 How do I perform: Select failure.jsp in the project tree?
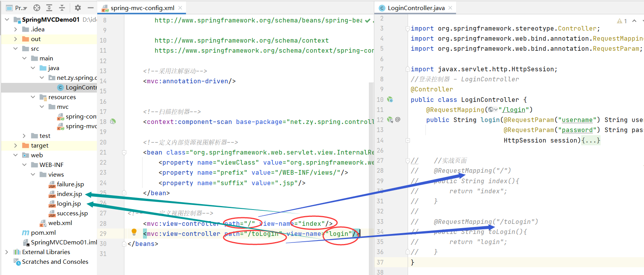click(x=66, y=184)
